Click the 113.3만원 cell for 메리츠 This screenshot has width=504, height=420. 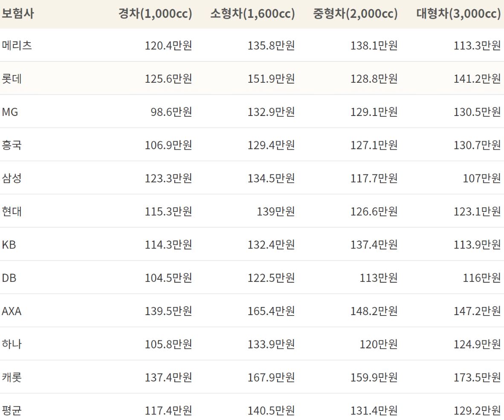tap(477, 45)
